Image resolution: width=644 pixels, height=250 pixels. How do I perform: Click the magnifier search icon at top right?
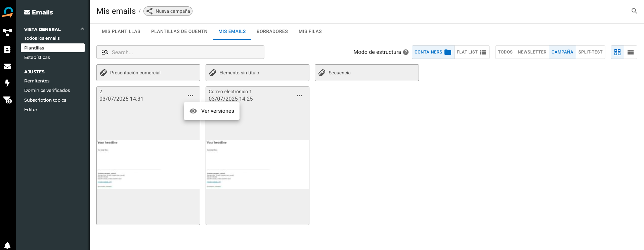[x=634, y=11]
